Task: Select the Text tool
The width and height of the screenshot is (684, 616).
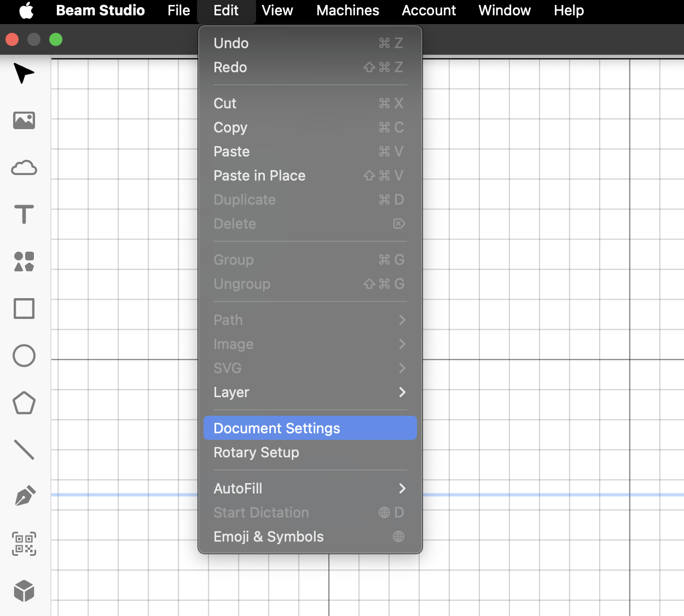Action: tap(24, 214)
